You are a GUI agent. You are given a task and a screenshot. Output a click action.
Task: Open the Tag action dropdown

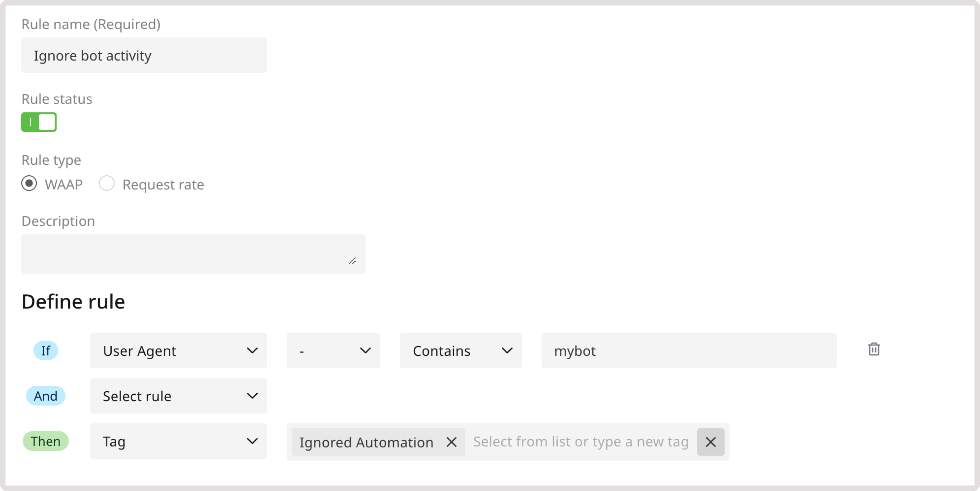[x=178, y=441]
